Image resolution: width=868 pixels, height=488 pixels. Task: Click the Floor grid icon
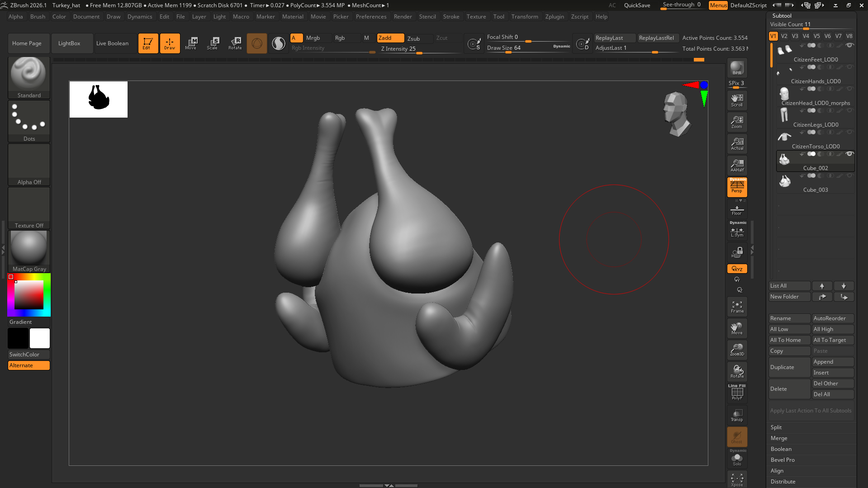point(737,210)
